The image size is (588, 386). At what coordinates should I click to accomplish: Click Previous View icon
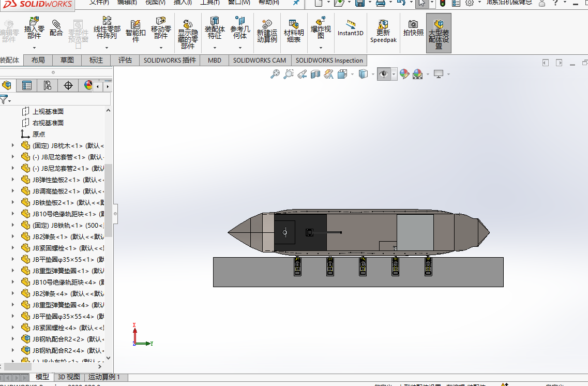pyautogui.click(x=302, y=74)
